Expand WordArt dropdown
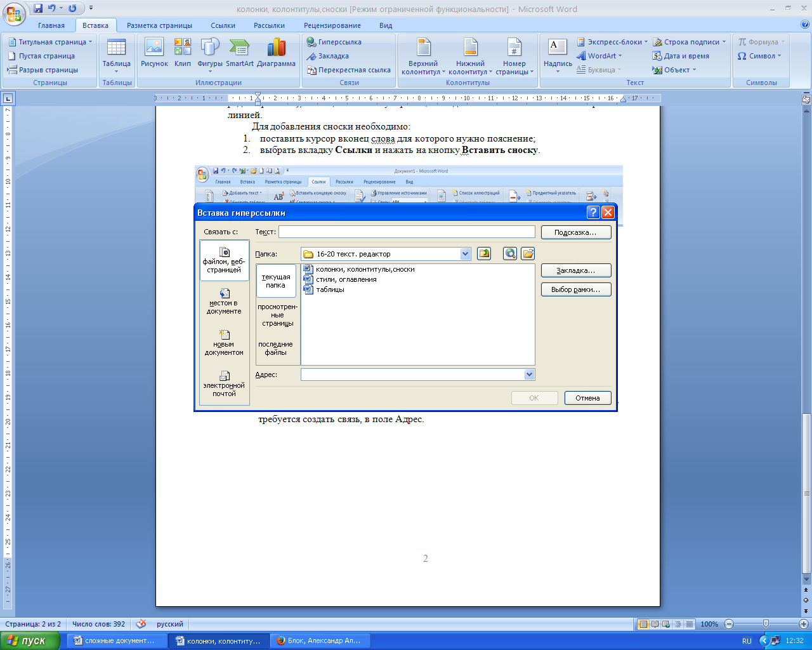 coord(620,56)
